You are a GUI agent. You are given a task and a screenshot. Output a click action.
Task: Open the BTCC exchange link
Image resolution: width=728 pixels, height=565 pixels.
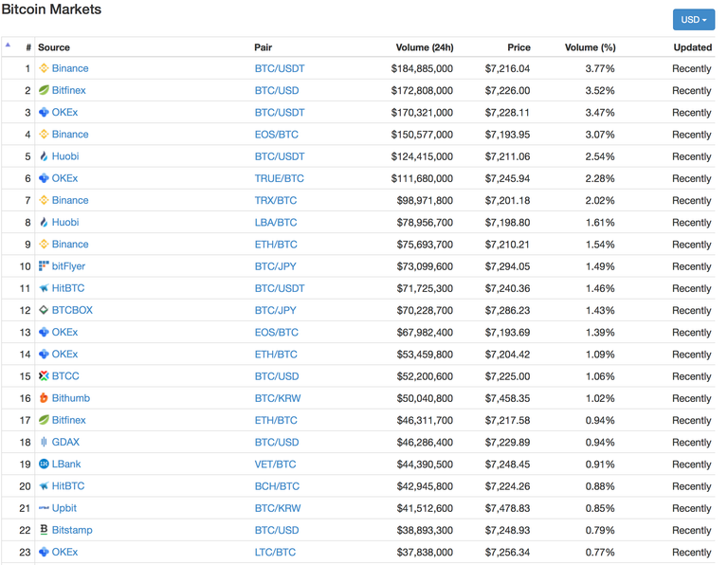(x=65, y=376)
